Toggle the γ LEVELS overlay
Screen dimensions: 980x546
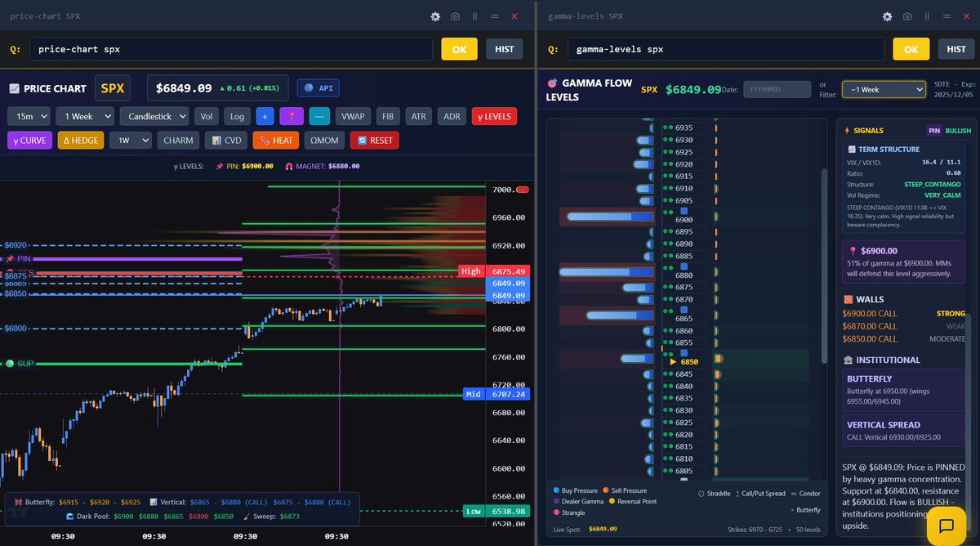pos(494,117)
